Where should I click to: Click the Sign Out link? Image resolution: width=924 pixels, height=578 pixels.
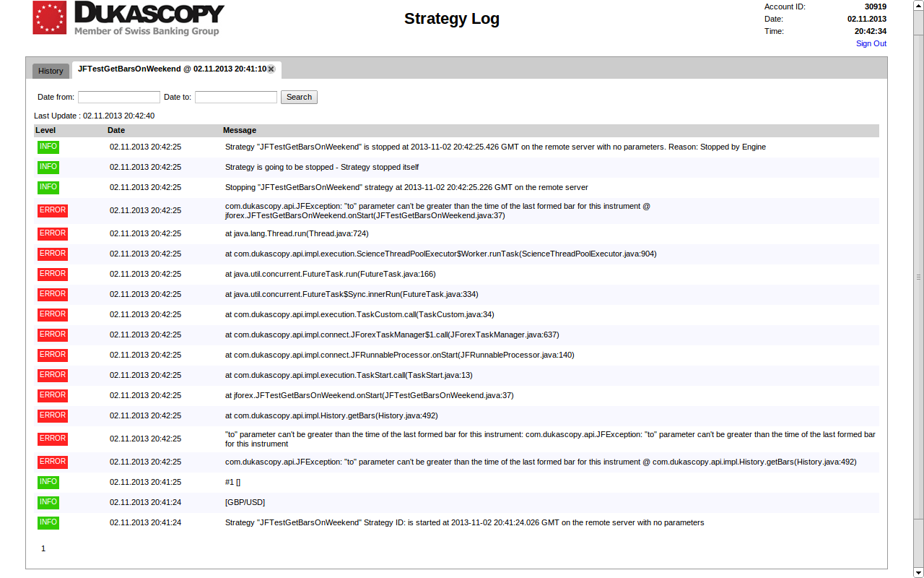pyautogui.click(x=871, y=43)
